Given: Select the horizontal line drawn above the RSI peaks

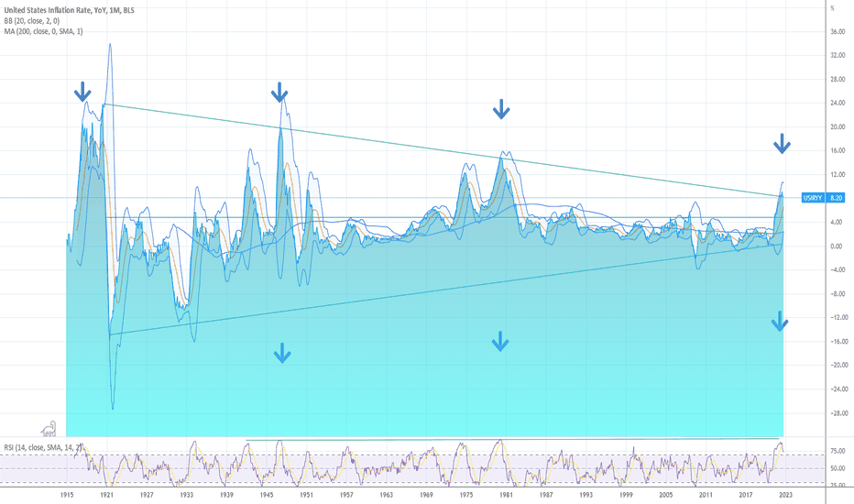Looking at the screenshot, I should pyautogui.click(x=512, y=439).
